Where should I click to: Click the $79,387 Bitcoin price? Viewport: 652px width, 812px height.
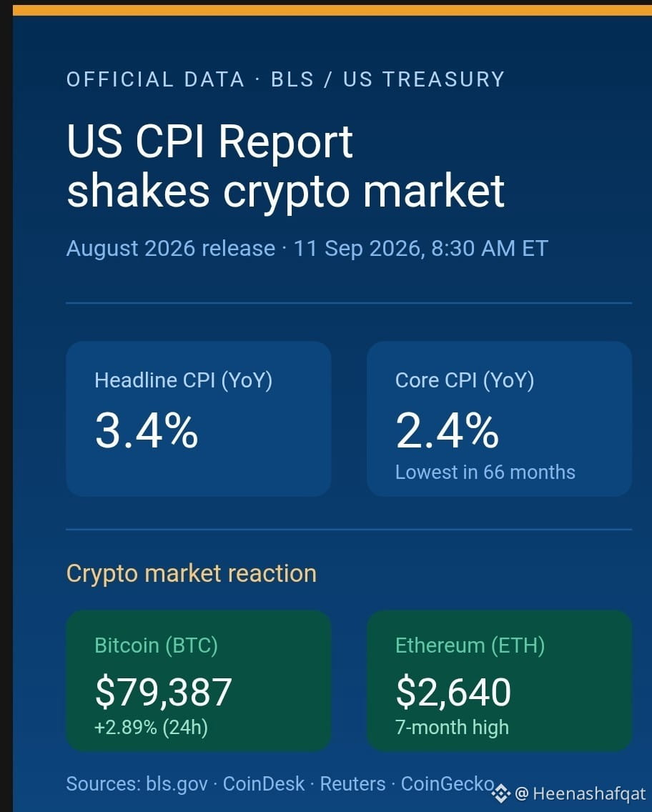click(x=164, y=692)
